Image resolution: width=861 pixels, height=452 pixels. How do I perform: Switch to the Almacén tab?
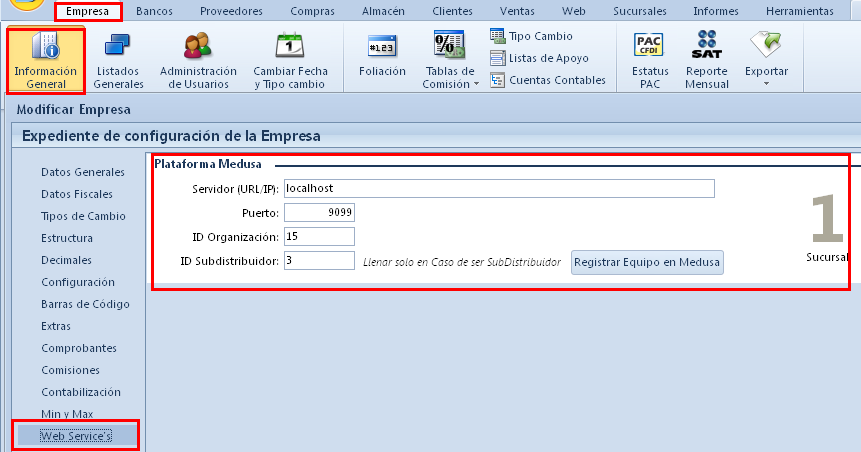[x=386, y=11]
